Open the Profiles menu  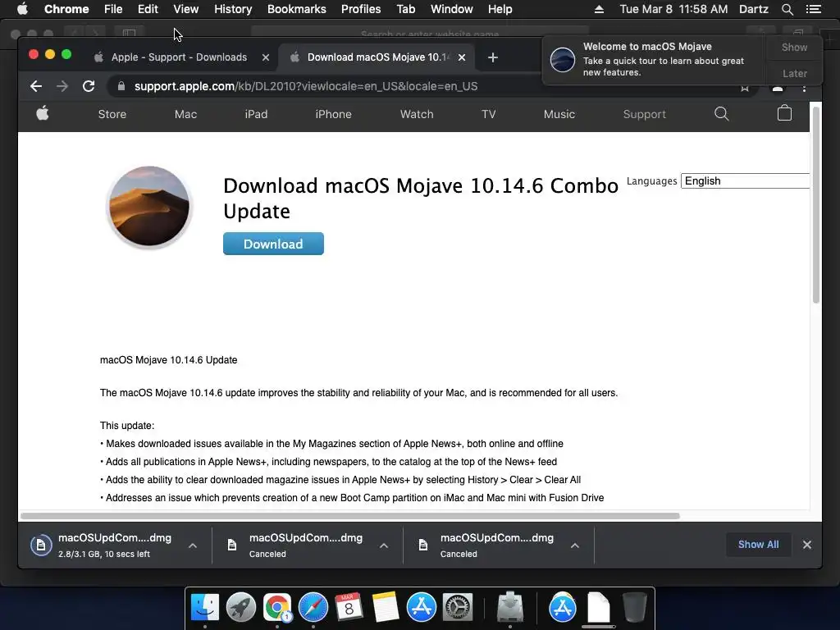pos(361,9)
